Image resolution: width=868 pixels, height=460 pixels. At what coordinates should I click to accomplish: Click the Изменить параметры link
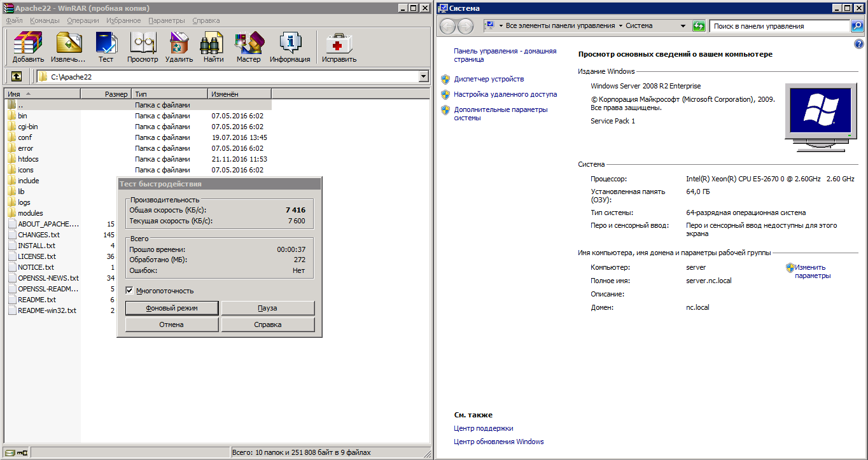pos(813,272)
